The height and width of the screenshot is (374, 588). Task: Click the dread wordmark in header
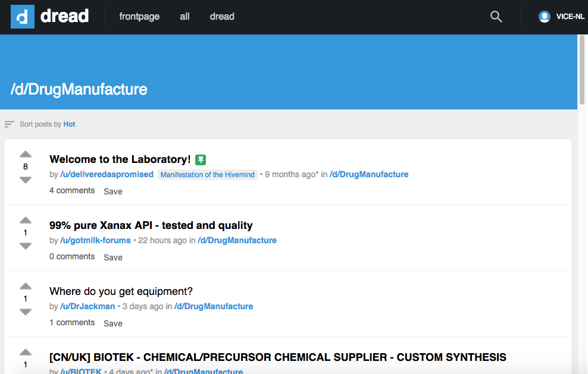pos(64,16)
